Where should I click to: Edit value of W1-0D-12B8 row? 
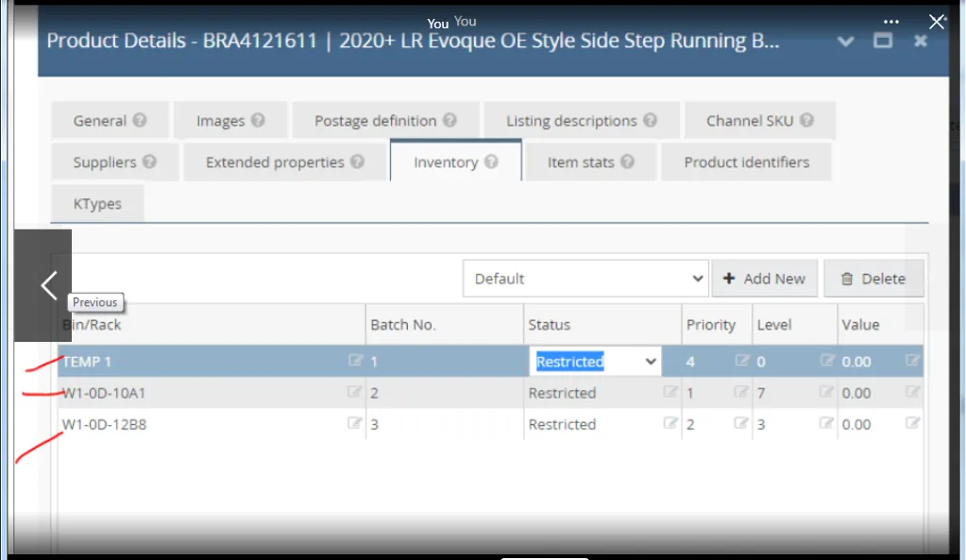912,423
